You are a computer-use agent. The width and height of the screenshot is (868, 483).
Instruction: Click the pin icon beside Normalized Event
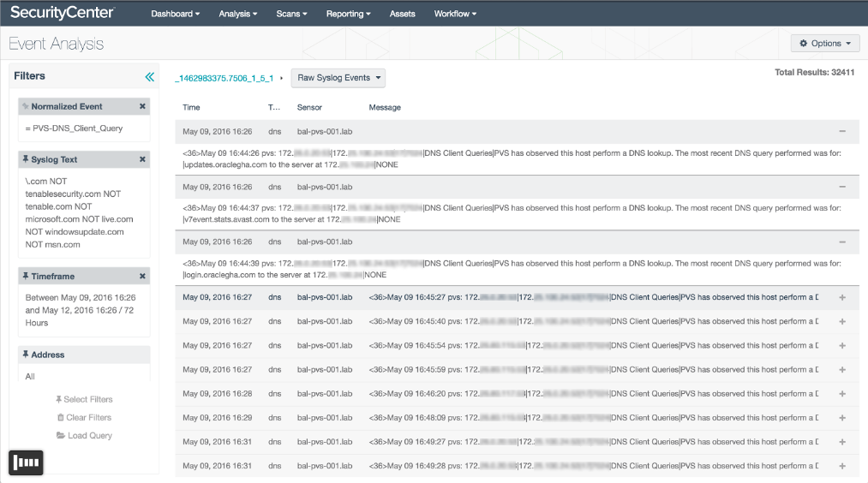[26, 106]
